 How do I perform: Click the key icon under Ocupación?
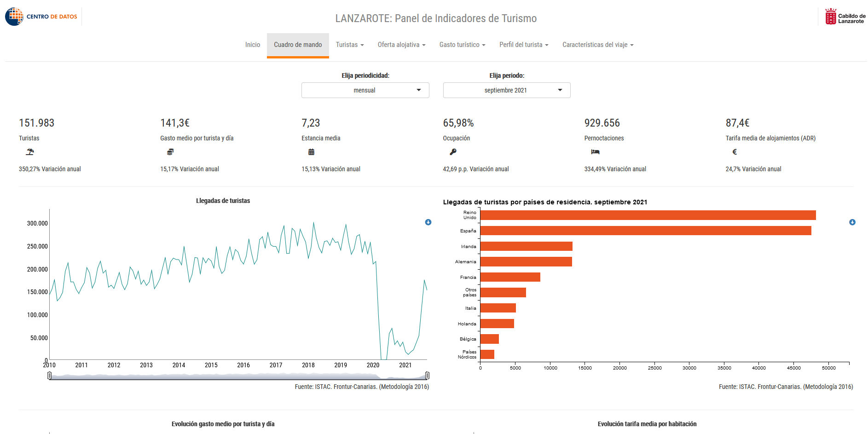point(453,152)
